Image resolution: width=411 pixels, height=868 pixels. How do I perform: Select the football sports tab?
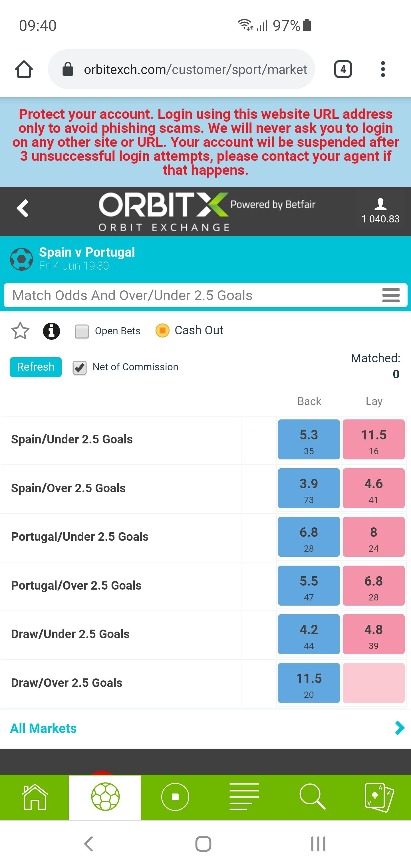pos(105,797)
